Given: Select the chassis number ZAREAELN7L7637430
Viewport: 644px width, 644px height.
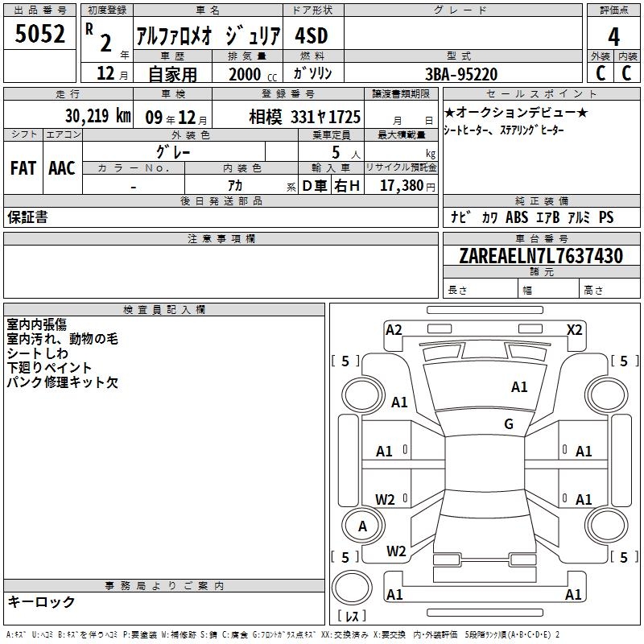Looking at the screenshot, I should (x=540, y=256).
